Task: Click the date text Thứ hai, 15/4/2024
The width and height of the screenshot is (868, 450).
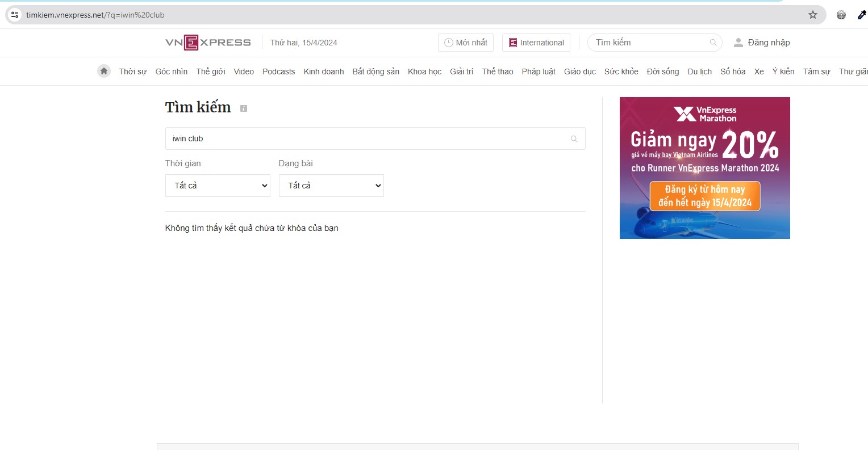Action: (x=304, y=43)
